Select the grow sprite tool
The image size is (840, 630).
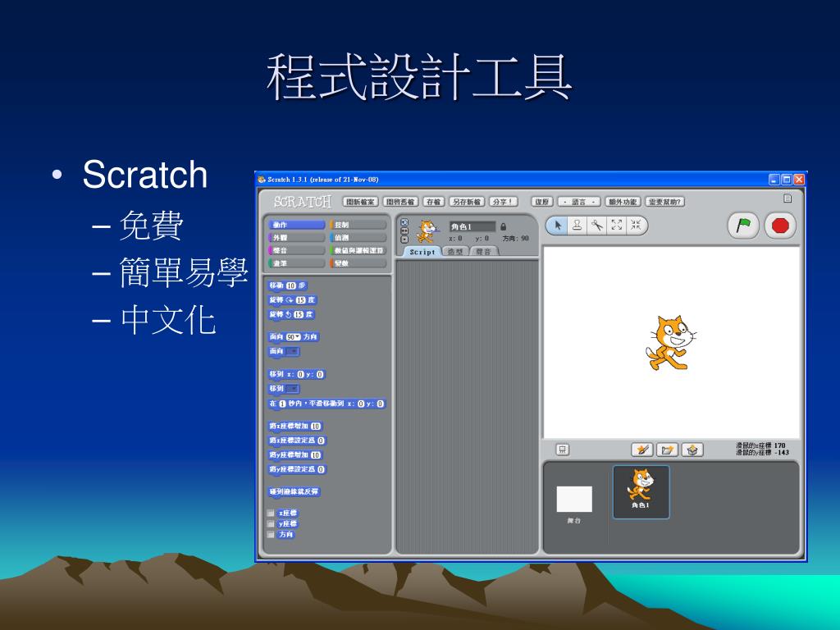(616, 226)
